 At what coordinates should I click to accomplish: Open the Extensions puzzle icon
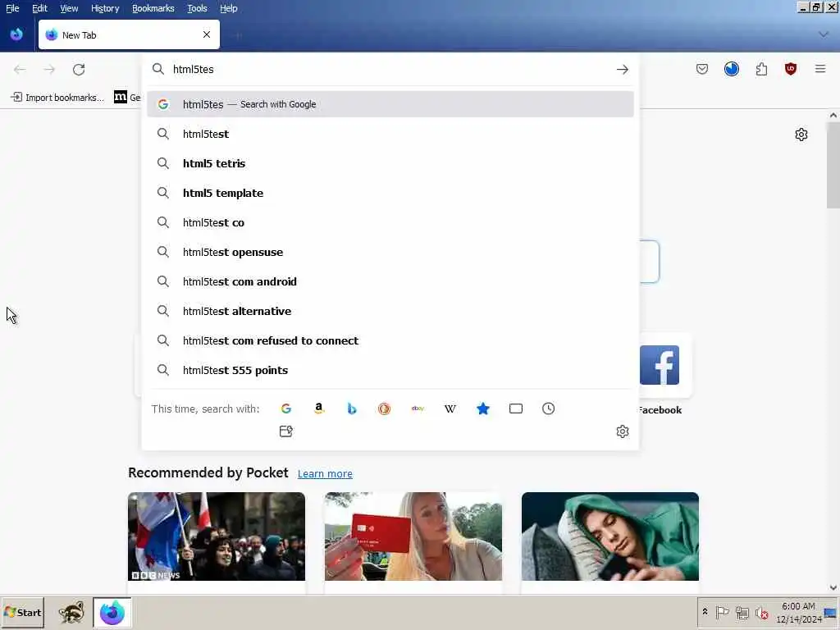click(x=761, y=69)
